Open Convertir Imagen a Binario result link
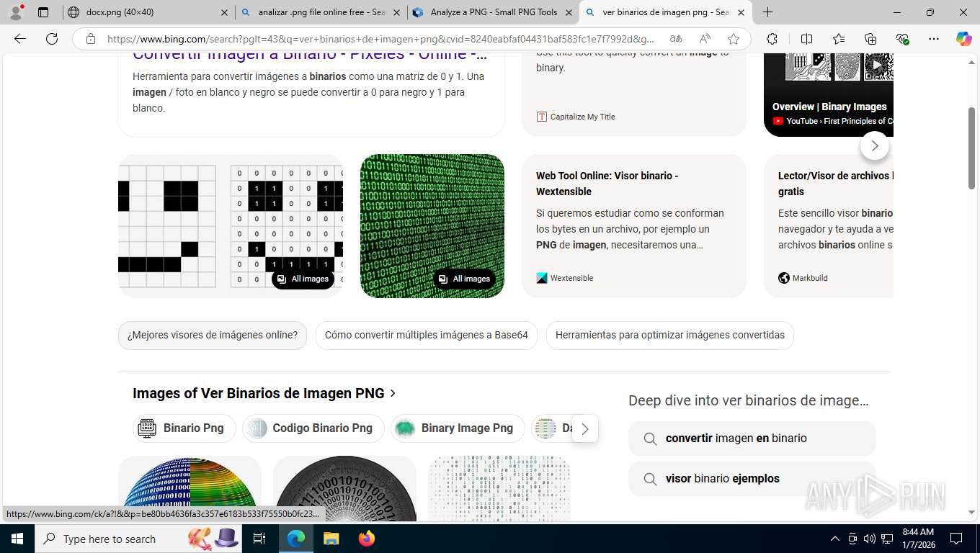 (x=310, y=55)
